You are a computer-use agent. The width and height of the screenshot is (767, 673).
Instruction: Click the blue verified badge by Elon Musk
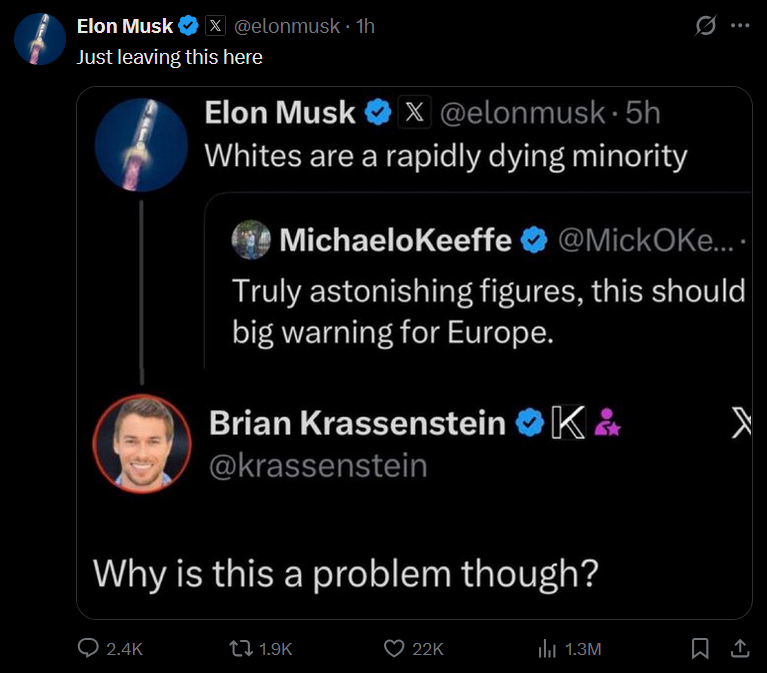click(x=187, y=27)
